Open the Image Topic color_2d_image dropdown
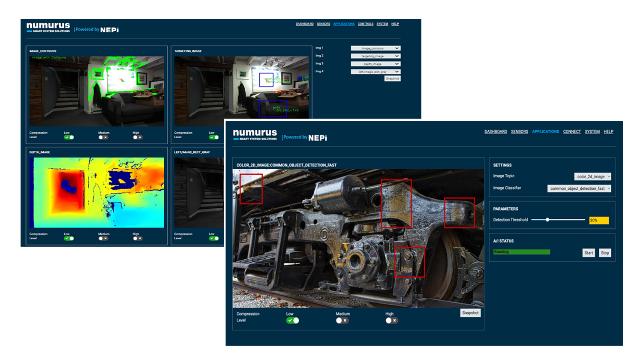Screen dimensions: 643x364 (592, 176)
